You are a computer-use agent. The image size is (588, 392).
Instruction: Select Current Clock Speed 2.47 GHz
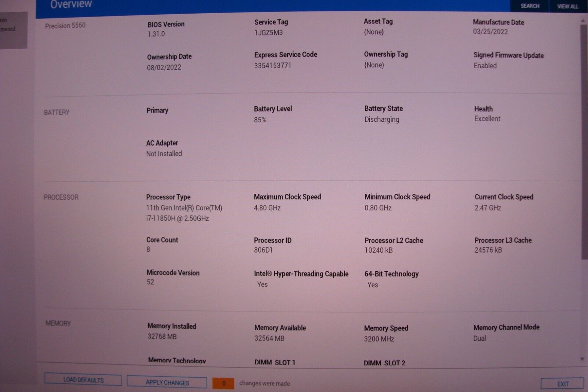click(x=488, y=208)
